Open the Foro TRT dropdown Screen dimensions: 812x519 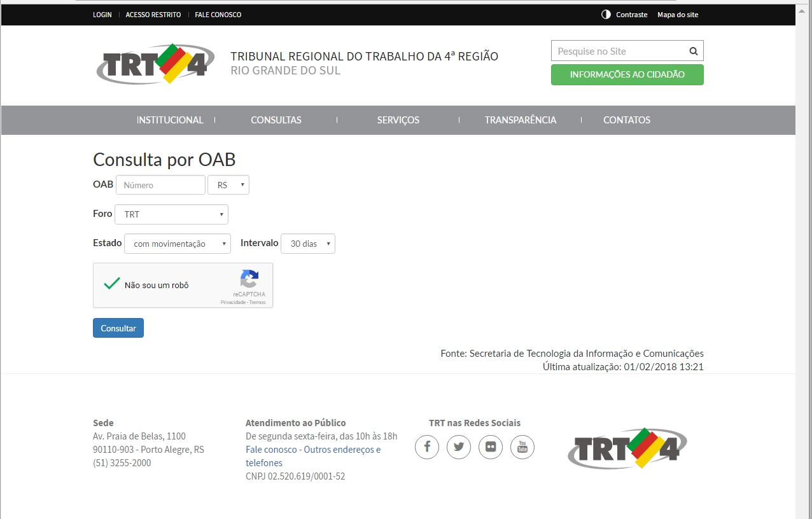click(x=171, y=214)
